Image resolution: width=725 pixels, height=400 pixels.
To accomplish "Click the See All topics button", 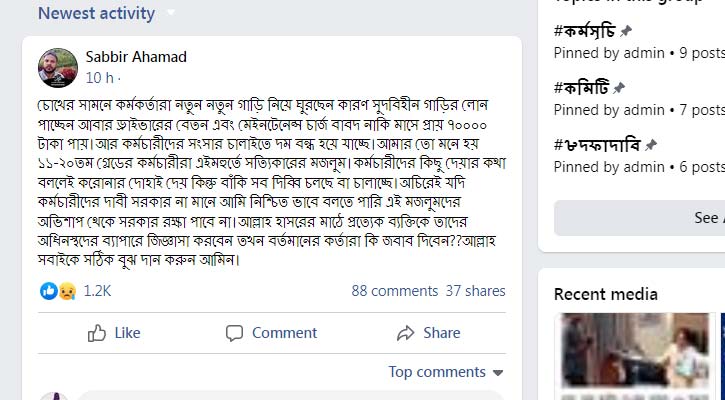I will tap(708, 217).
